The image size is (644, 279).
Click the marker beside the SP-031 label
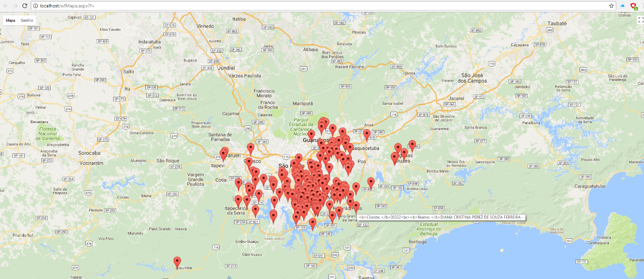(x=371, y=184)
